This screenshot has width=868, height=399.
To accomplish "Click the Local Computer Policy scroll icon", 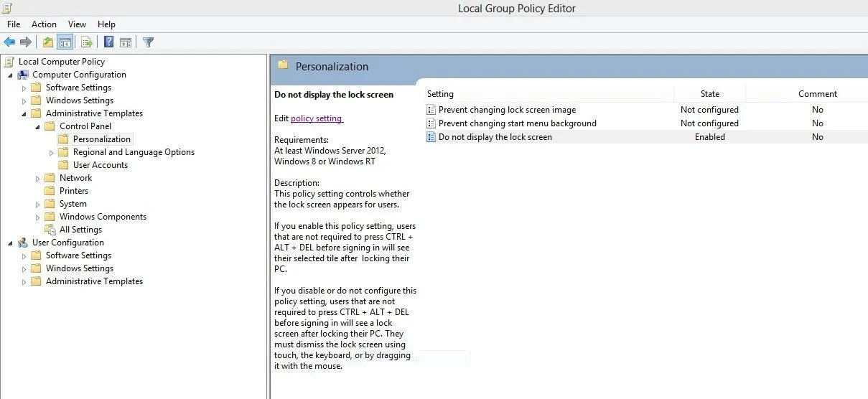I will pos(9,62).
